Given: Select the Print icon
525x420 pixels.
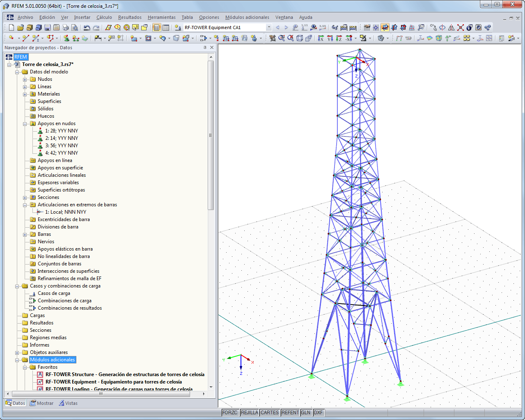Looking at the screenshot, I should click(x=65, y=27).
